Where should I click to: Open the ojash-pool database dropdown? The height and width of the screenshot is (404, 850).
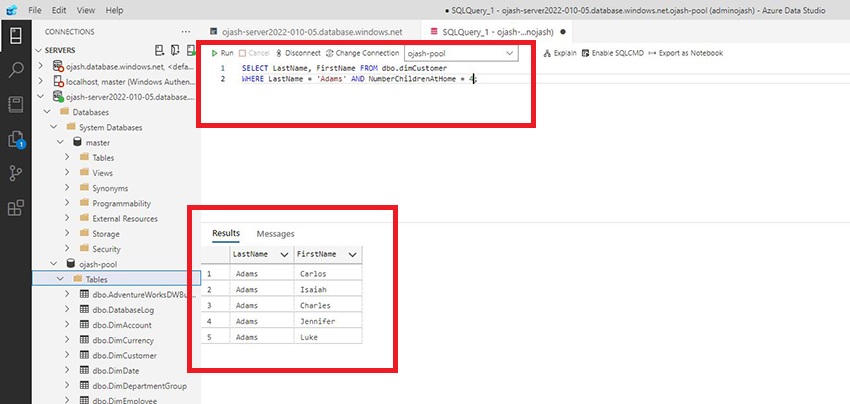click(x=461, y=53)
